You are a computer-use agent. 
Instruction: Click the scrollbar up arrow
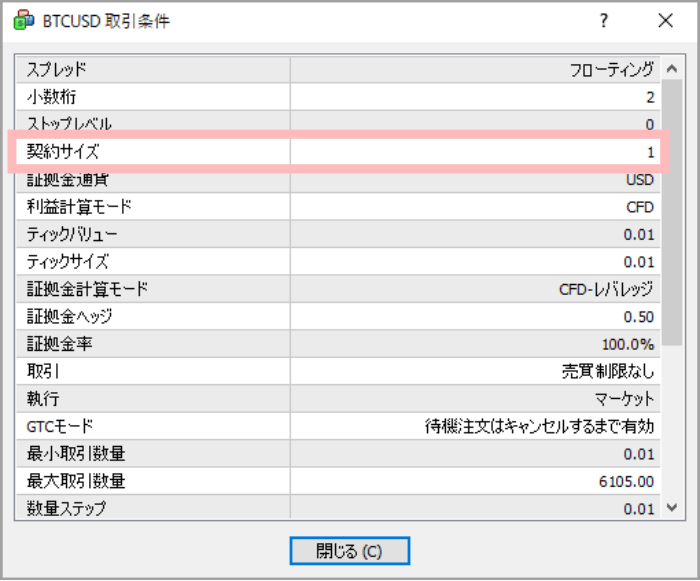[x=672, y=70]
